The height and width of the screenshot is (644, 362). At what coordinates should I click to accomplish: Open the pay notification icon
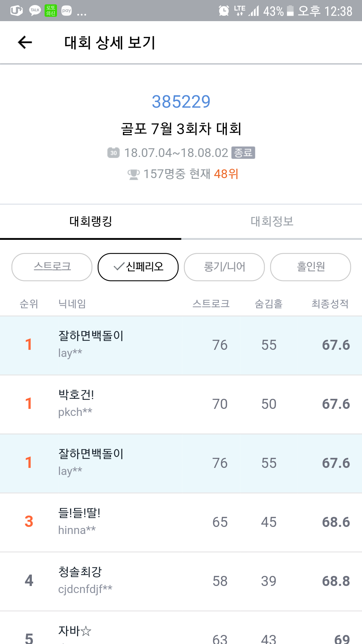66,11
